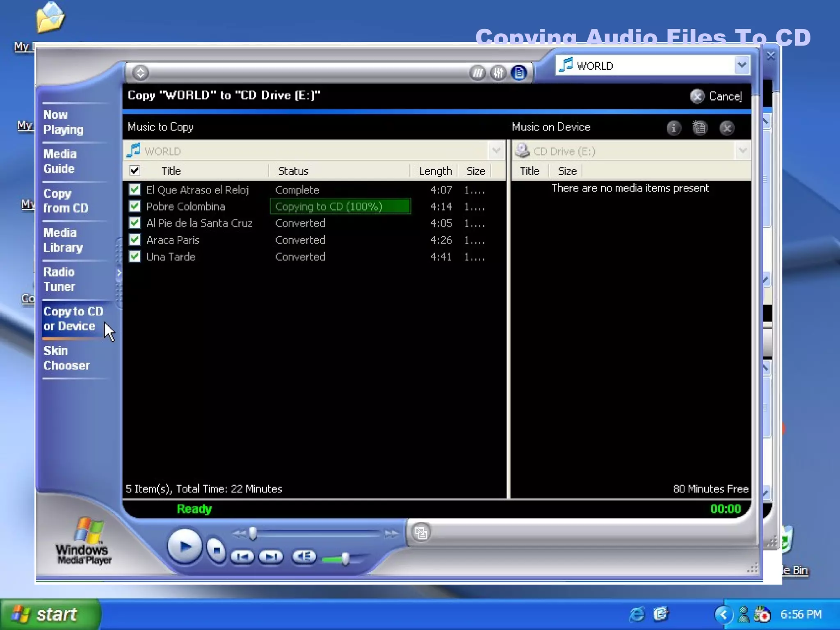Viewport: 840px width, 630px height.
Task: Click the erase device notepad icon
Action: 700,128
